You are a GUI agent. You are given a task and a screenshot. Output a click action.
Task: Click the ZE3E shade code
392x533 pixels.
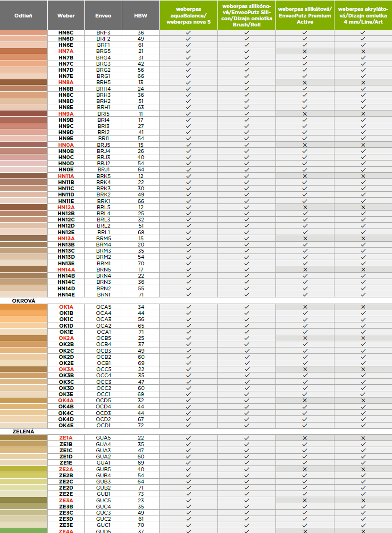66,525
